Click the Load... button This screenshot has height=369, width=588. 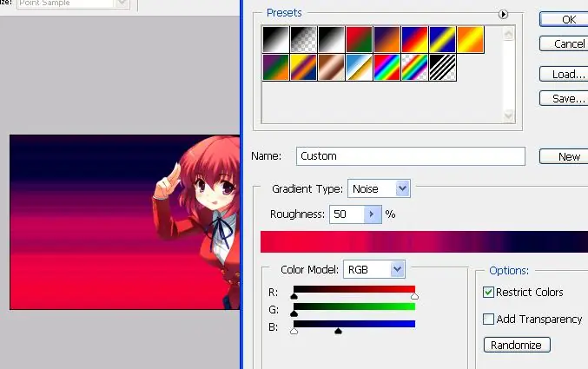(x=564, y=74)
